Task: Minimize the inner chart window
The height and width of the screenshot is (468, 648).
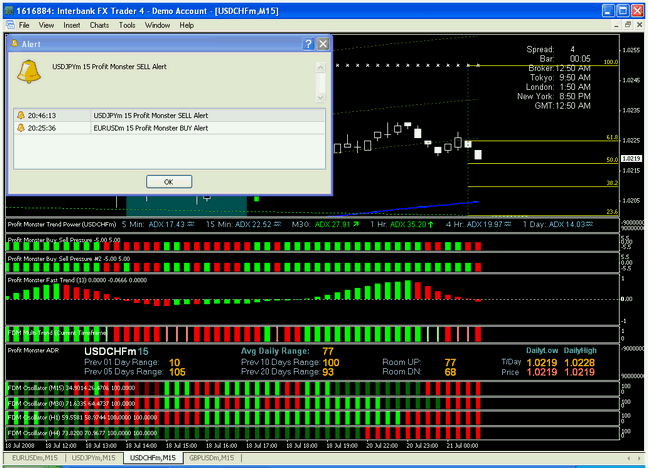Action: point(616,25)
